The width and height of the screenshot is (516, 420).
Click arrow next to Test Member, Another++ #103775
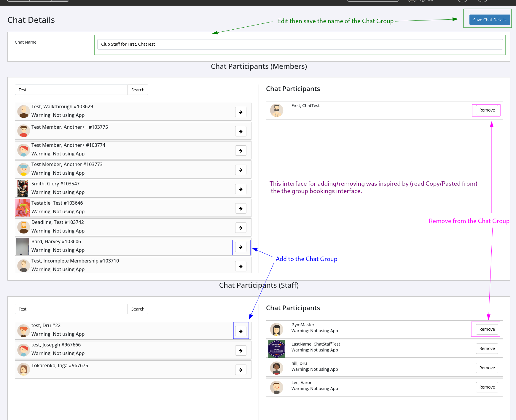241,131
